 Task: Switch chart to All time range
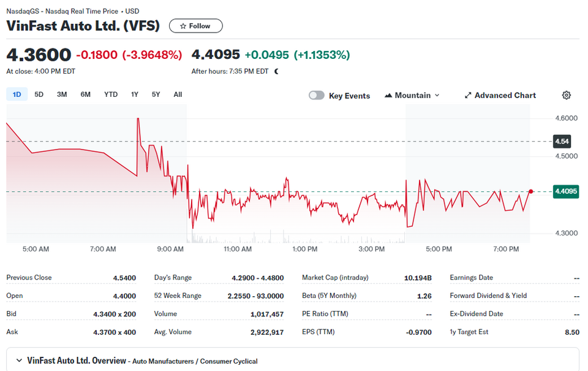click(178, 94)
